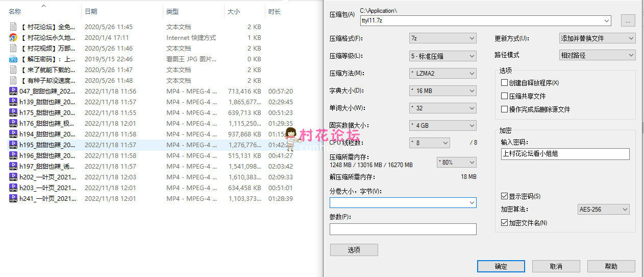The width and height of the screenshot is (644, 277).
Task: Toggle the 显示密码 checkbox
Action: click(504, 196)
